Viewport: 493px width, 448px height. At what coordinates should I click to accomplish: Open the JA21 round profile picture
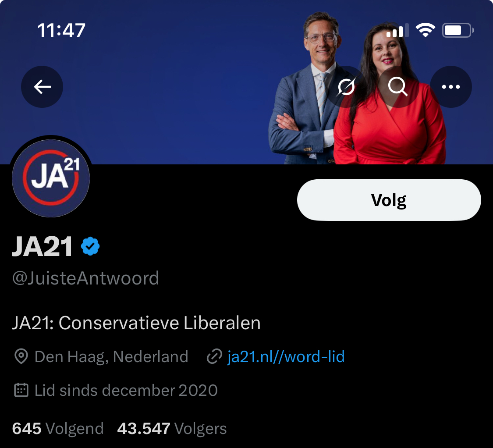(51, 178)
